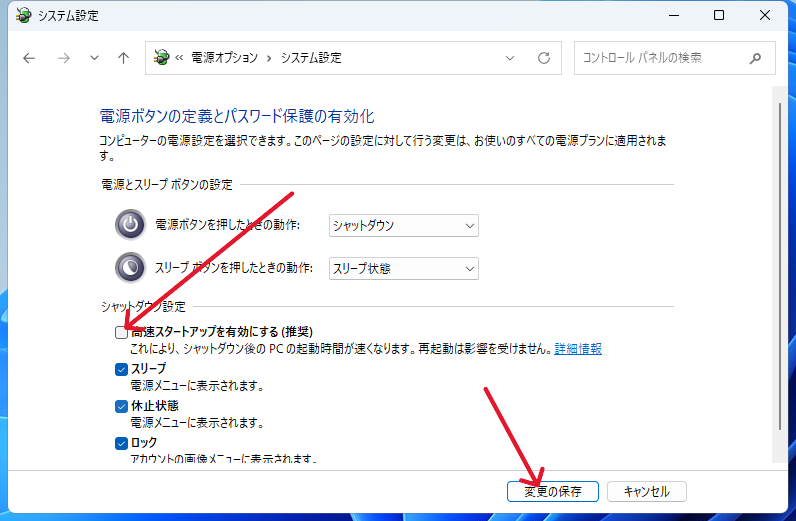Open the 詳細情報 link
The height and width of the screenshot is (521, 796).
[578, 349]
